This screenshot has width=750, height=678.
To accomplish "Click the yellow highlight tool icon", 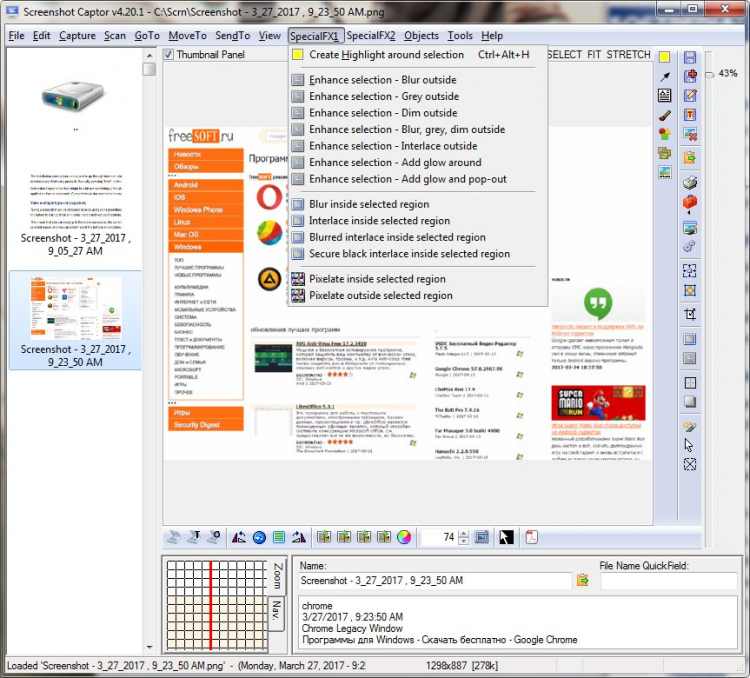I will 664,57.
